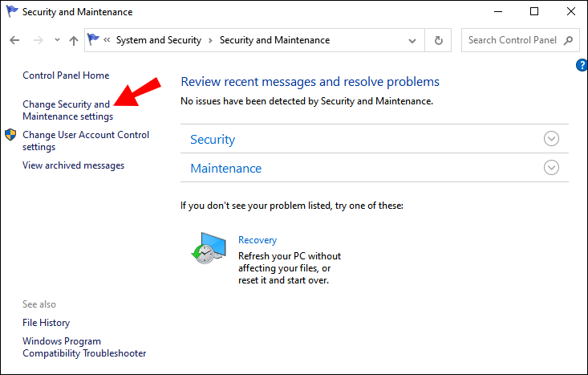Open System and Security breadcrumb
Viewport: 588px width, 375px height.
click(x=160, y=40)
